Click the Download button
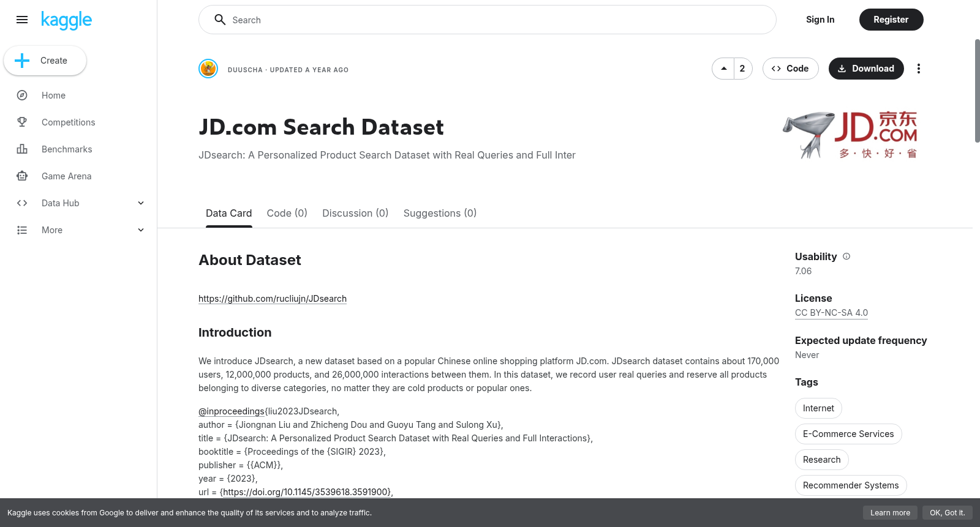980x527 pixels. click(866, 69)
